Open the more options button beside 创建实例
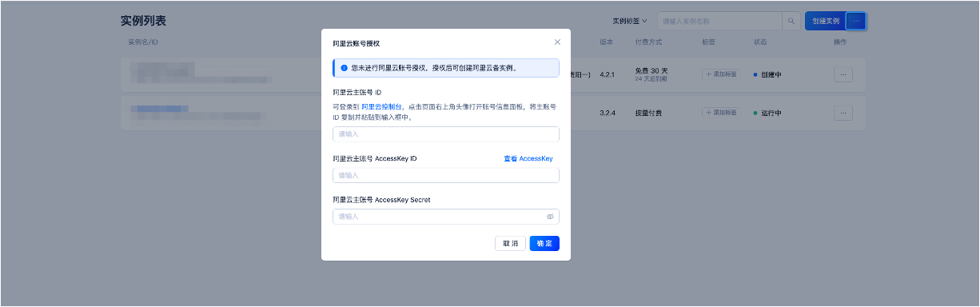Viewport: 980px width, 307px height. [x=855, y=21]
